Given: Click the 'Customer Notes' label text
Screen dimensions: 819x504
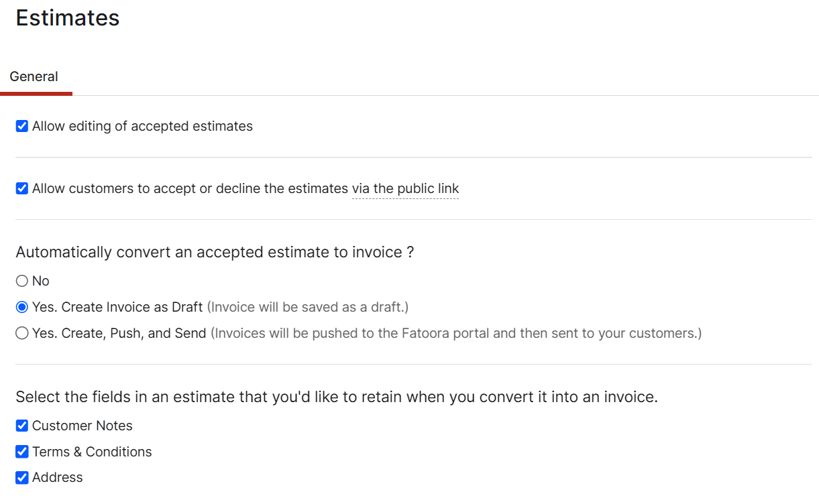Looking at the screenshot, I should [83, 426].
